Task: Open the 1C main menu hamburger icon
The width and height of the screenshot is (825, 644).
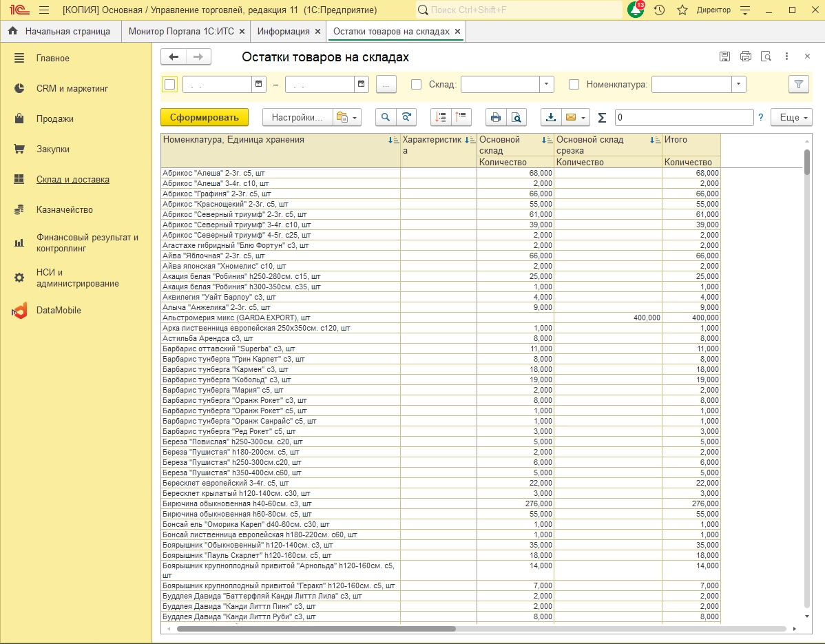Action: tap(44, 10)
